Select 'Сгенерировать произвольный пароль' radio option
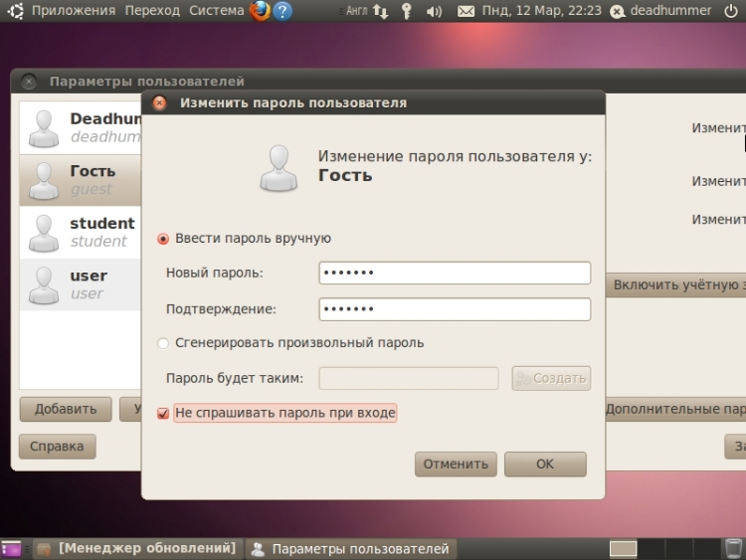 coord(164,343)
